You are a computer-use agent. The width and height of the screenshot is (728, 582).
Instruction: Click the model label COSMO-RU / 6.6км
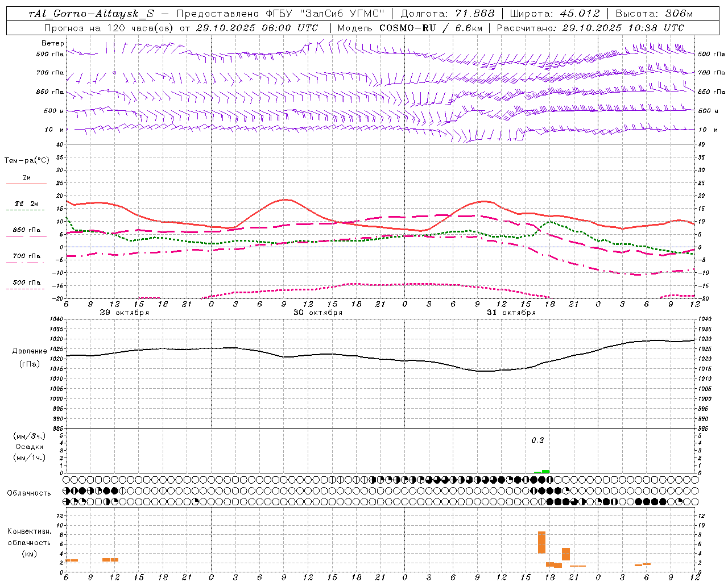tap(431, 28)
